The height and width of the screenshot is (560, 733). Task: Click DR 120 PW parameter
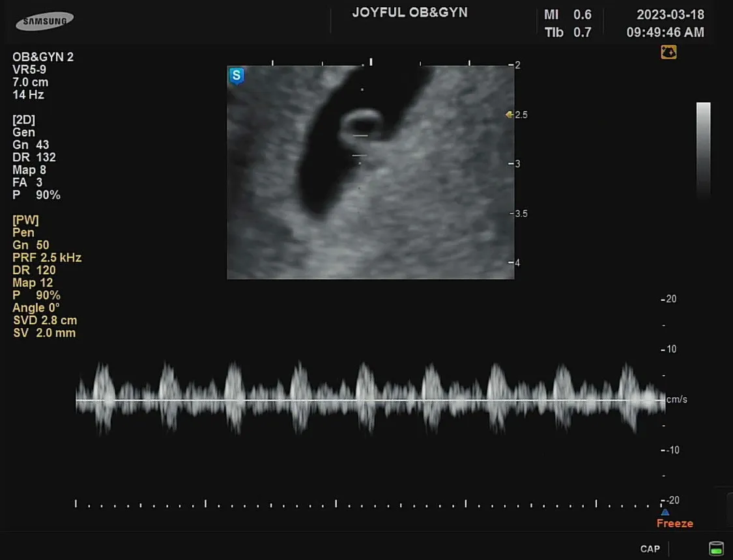point(34,270)
